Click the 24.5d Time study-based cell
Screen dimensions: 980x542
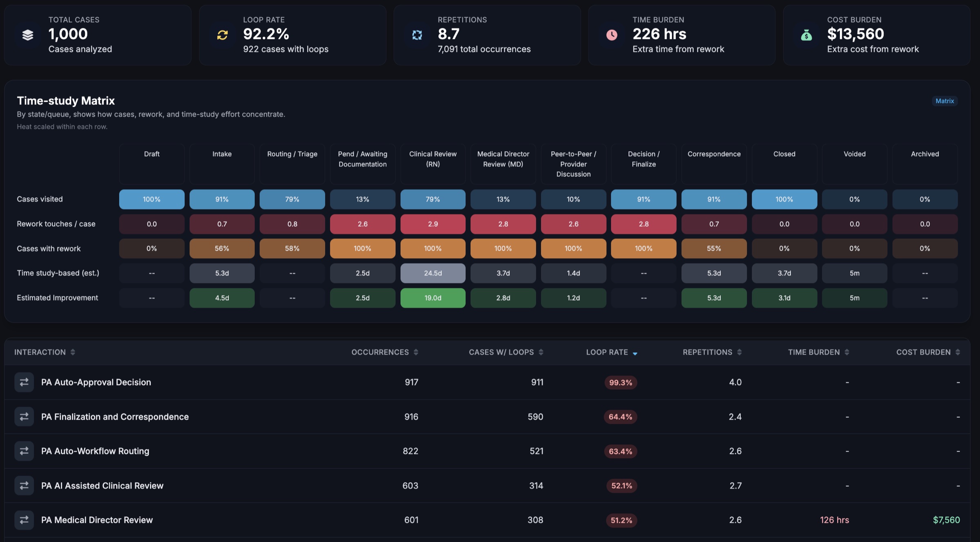[433, 273]
